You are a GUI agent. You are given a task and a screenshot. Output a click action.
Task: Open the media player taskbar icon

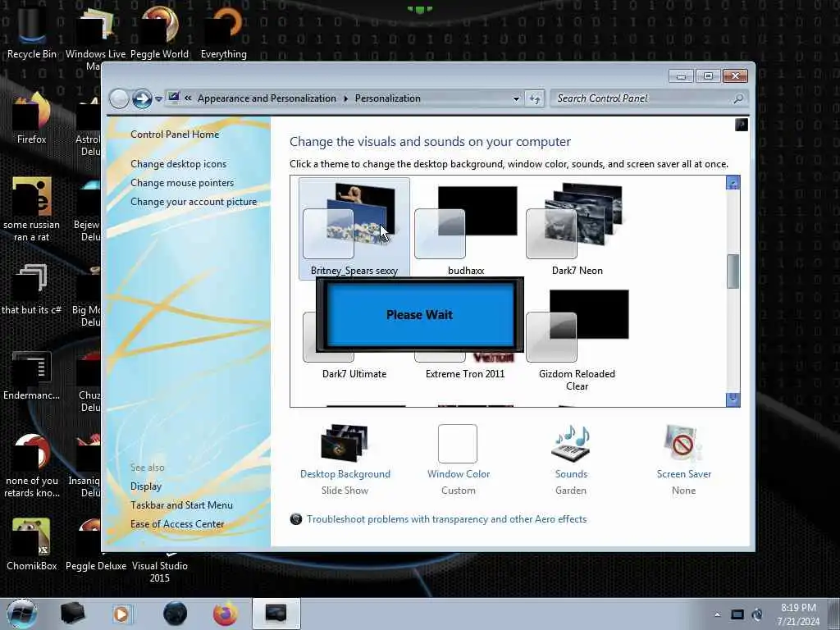pyautogui.click(x=121, y=614)
